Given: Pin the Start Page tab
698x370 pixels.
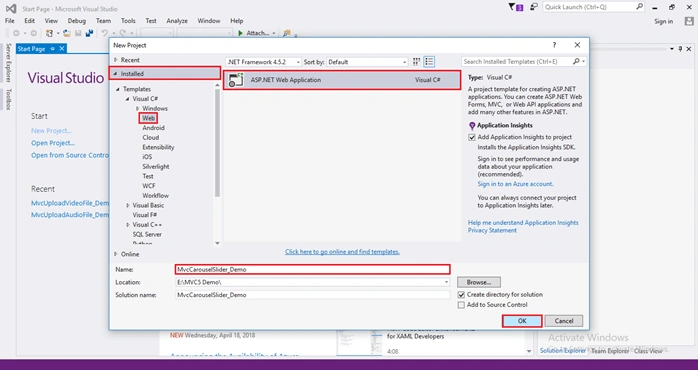Looking at the screenshot, I should [53, 49].
